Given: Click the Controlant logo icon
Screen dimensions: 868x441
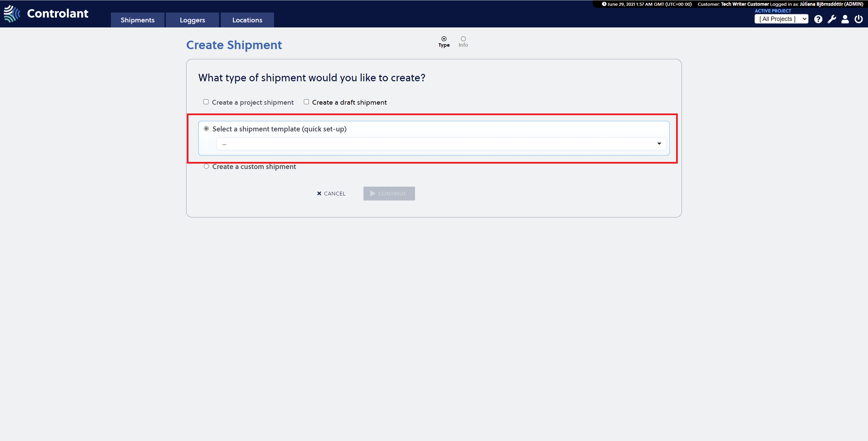Looking at the screenshot, I should 12,14.
